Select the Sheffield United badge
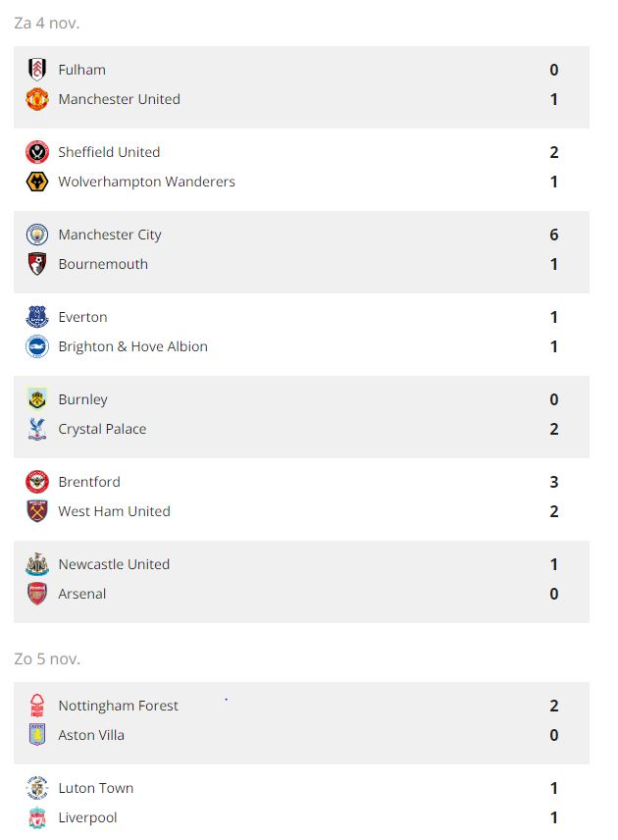Viewport: 618px width, 840px height. pyautogui.click(x=37, y=152)
